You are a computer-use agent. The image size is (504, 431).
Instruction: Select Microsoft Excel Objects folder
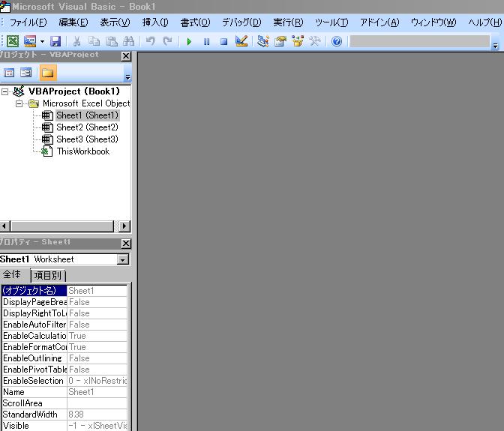click(x=86, y=103)
